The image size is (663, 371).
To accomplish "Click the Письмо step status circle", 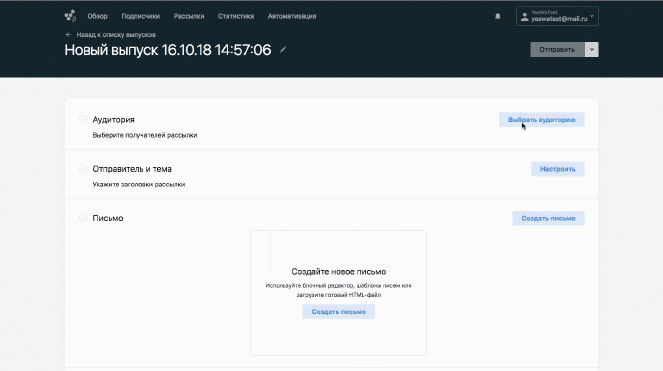I will coord(83,218).
